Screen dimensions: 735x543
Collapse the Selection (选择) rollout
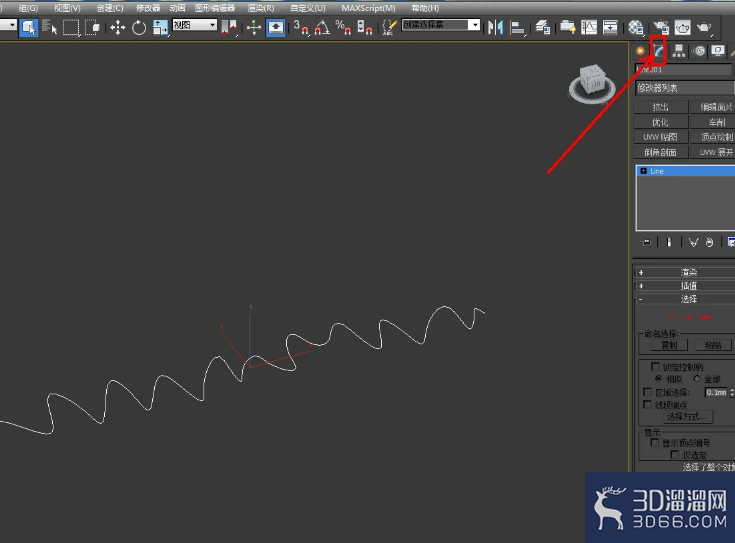(685, 299)
